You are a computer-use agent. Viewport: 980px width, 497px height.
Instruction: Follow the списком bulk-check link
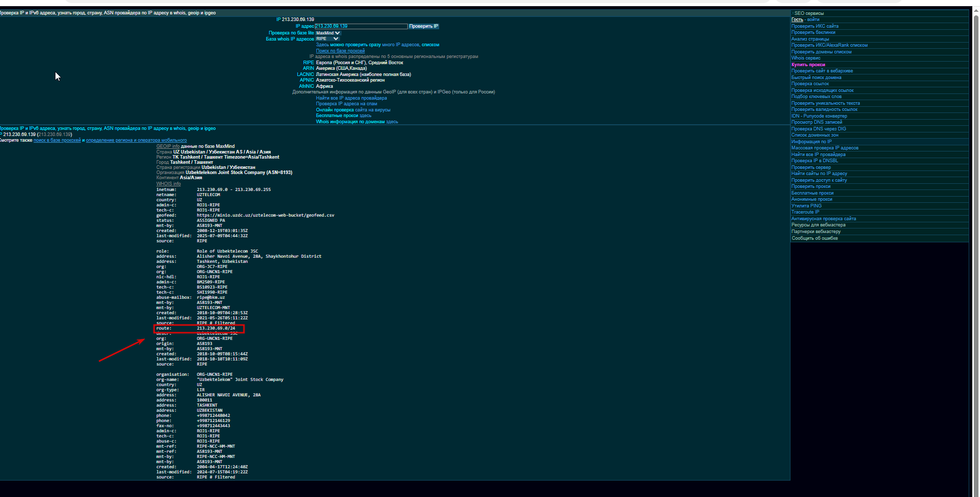coord(430,45)
